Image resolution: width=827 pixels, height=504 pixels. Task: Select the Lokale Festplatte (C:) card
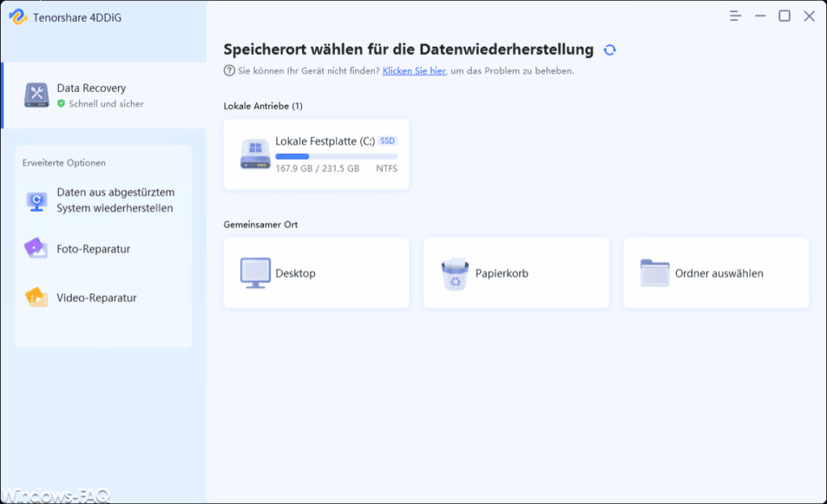pos(317,154)
